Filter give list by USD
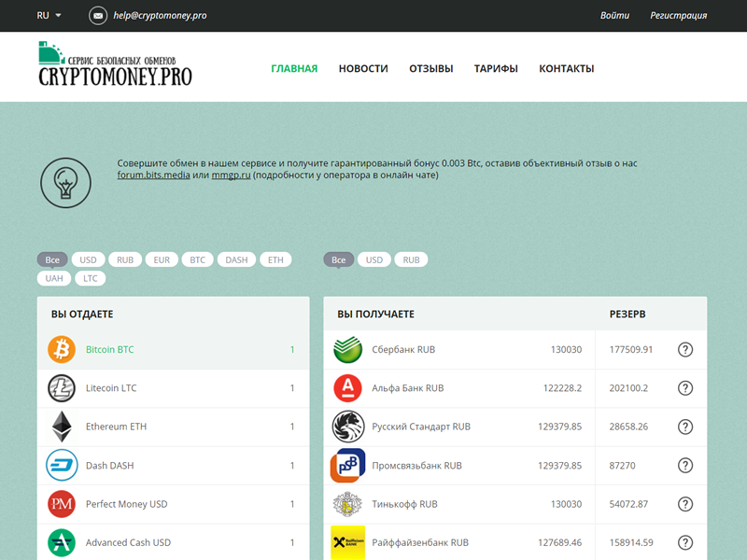The width and height of the screenshot is (747, 560). (x=88, y=259)
